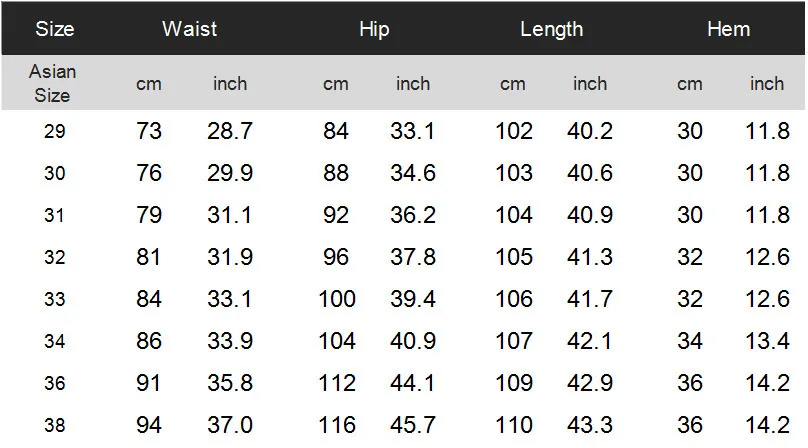Click waist value 31.9 inch
The width and height of the screenshot is (808, 448).
(230, 258)
